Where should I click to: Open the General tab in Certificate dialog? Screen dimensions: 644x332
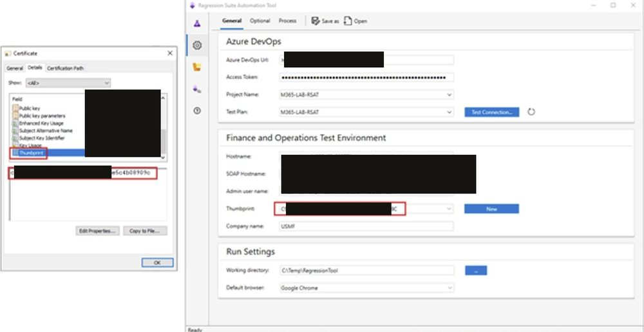[x=15, y=68]
